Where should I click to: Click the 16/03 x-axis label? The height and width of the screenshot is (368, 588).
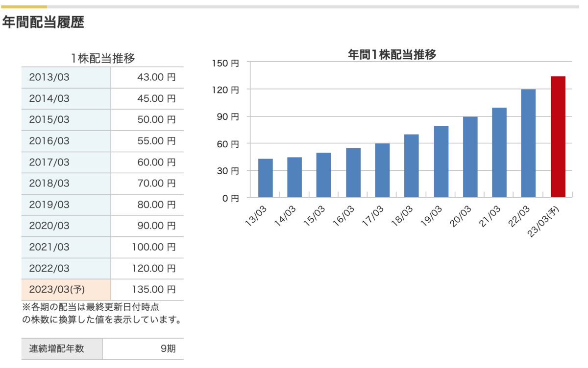(344, 215)
